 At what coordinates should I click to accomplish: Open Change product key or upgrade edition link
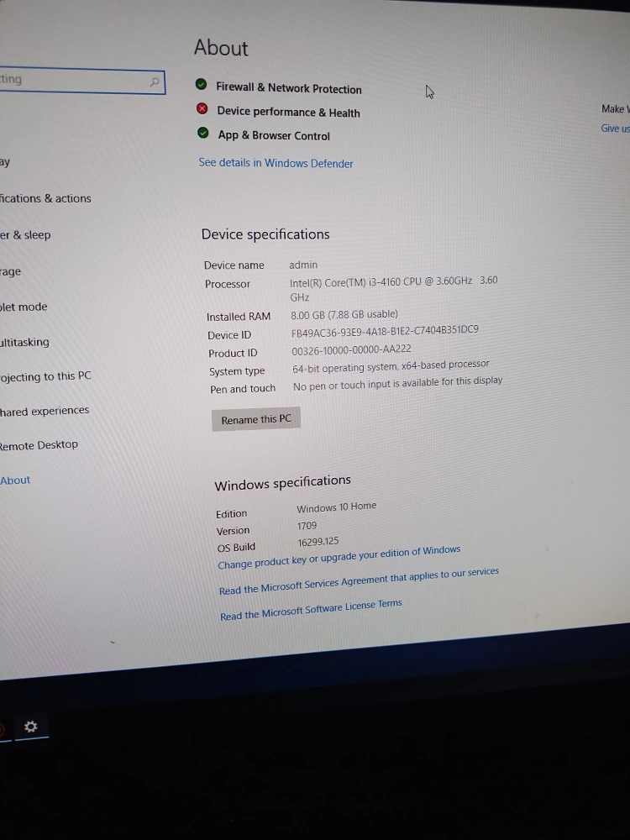coord(339,557)
